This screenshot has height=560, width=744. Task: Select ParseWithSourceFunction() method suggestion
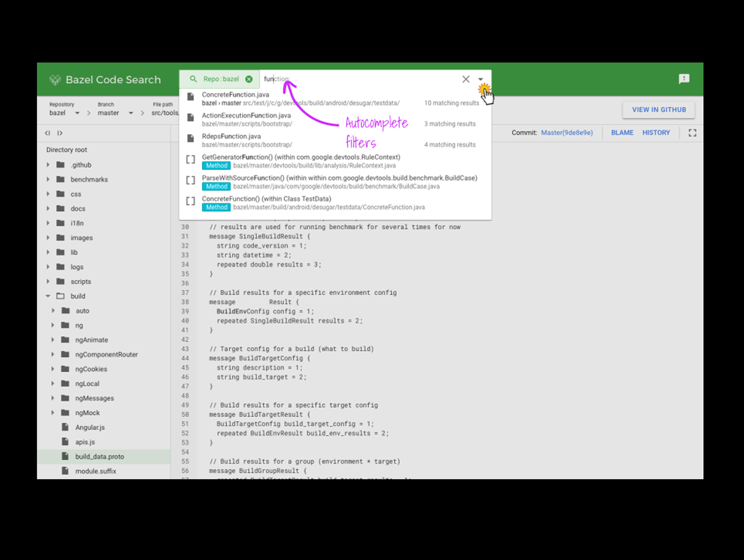(x=335, y=182)
